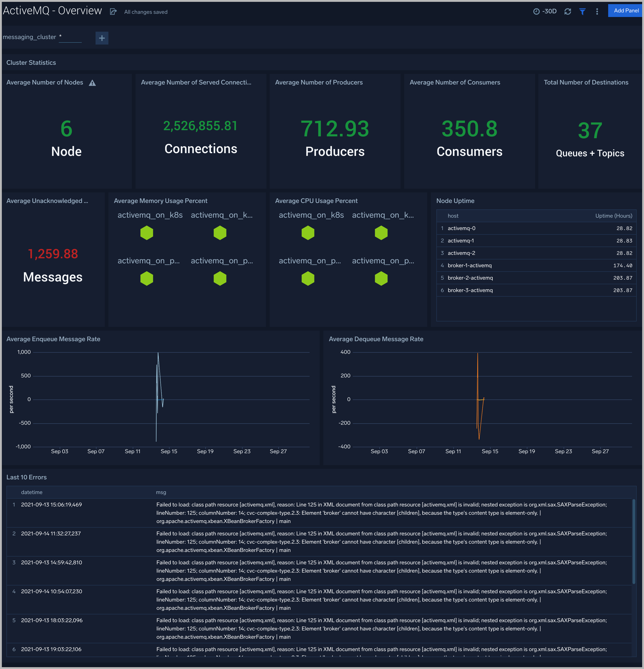Image resolution: width=644 pixels, height=669 pixels.
Task: Click the host column header in Node Uptime
Action: (453, 216)
